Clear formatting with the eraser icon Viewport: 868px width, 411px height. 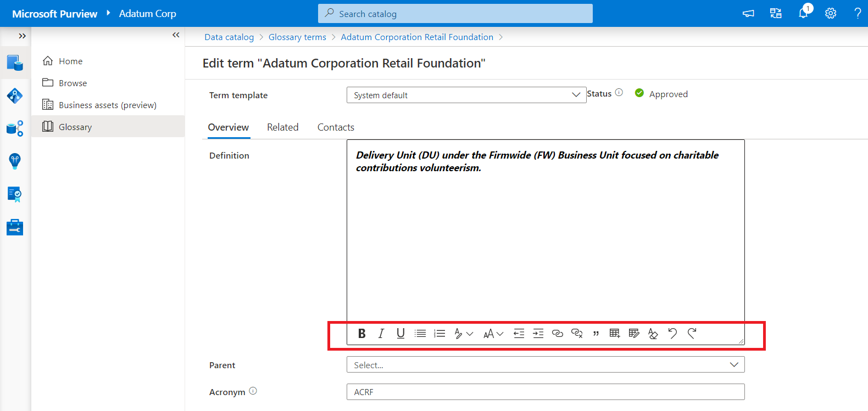pos(653,334)
